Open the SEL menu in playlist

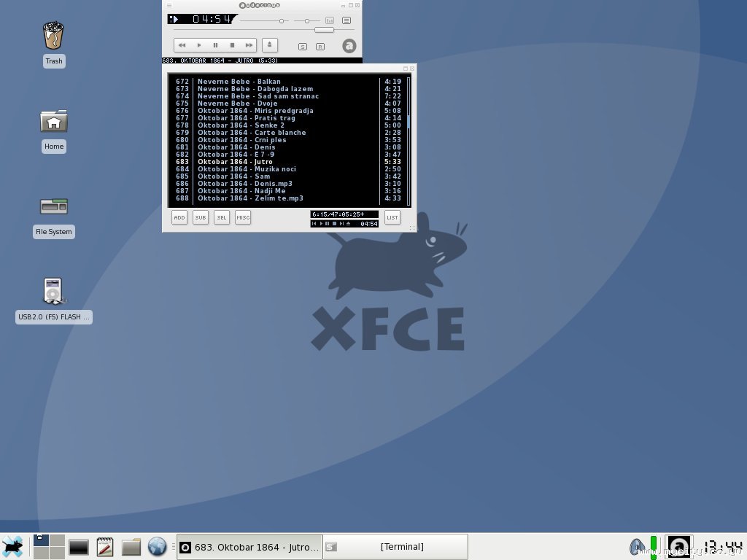(x=222, y=217)
